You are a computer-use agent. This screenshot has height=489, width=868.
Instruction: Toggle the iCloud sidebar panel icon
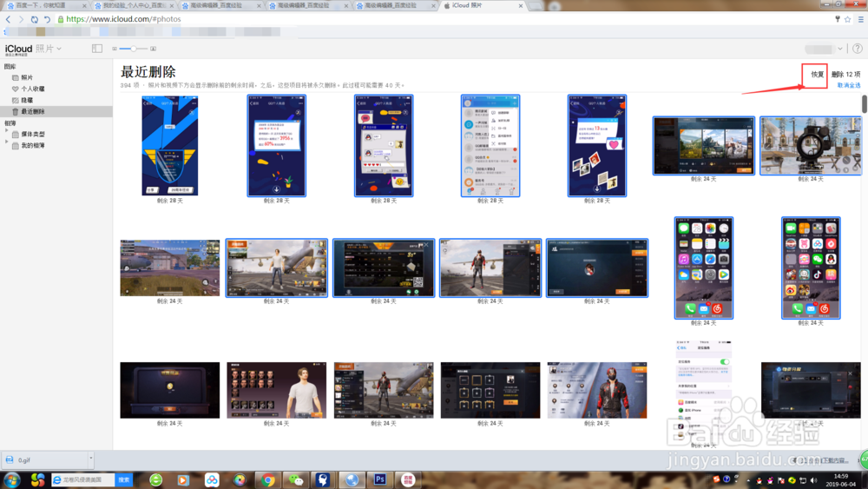click(97, 49)
